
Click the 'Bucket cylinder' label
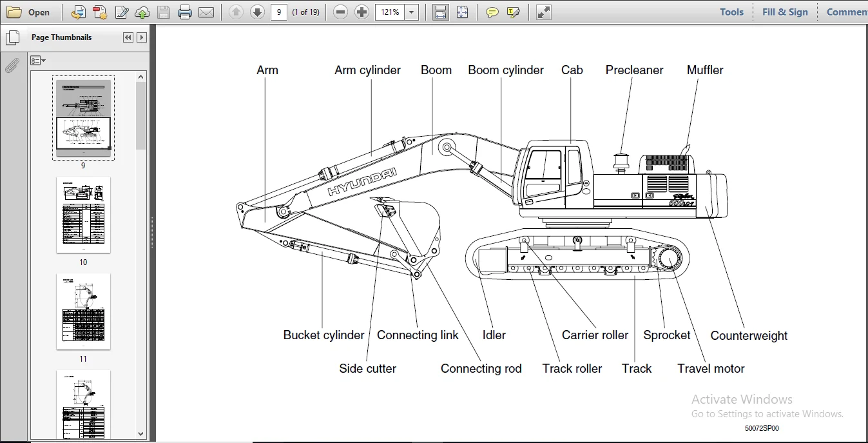click(x=324, y=335)
